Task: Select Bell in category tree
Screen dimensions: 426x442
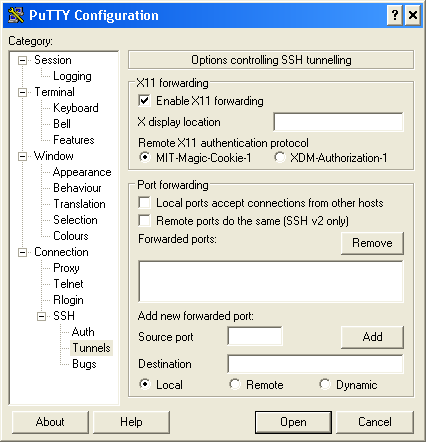Action: point(62,124)
